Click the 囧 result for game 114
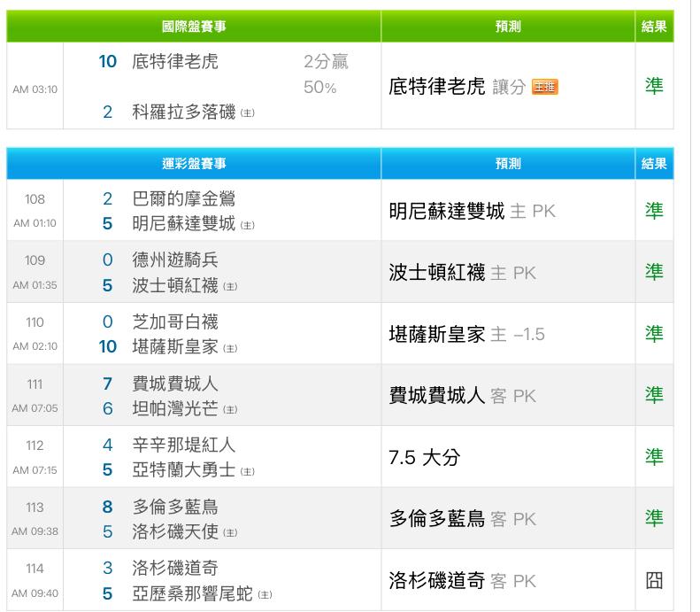Image resolution: width=700 pixels, height=612 pixels. coord(654,581)
